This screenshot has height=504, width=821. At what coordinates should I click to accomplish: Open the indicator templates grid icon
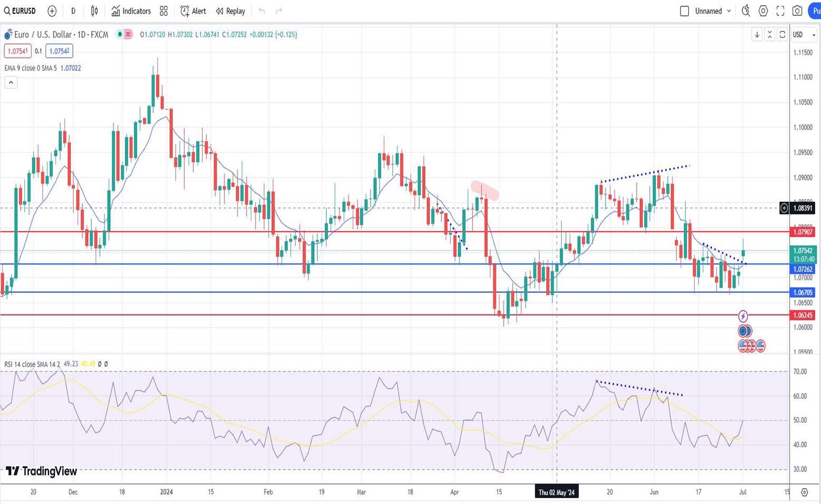pyautogui.click(x=164, y=11)
